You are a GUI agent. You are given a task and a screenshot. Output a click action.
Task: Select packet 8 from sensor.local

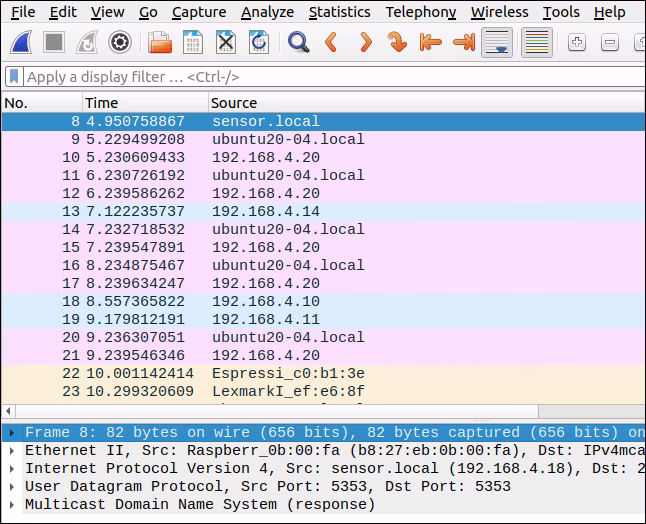click(x=323, y=121)
